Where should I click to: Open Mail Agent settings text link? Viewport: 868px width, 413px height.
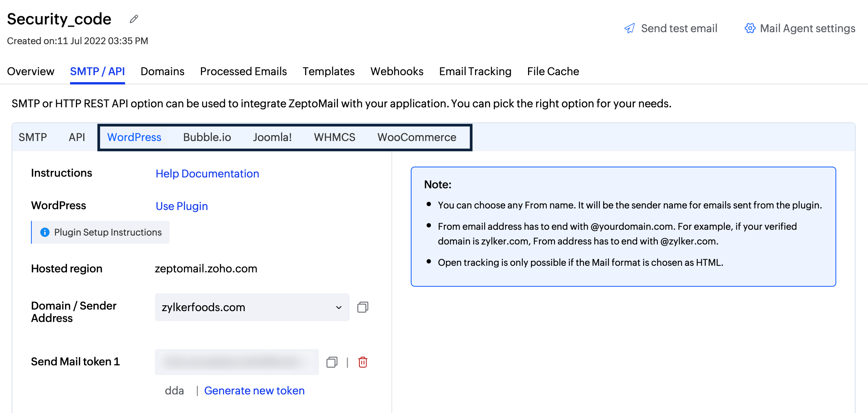click(x=808, y=28)
